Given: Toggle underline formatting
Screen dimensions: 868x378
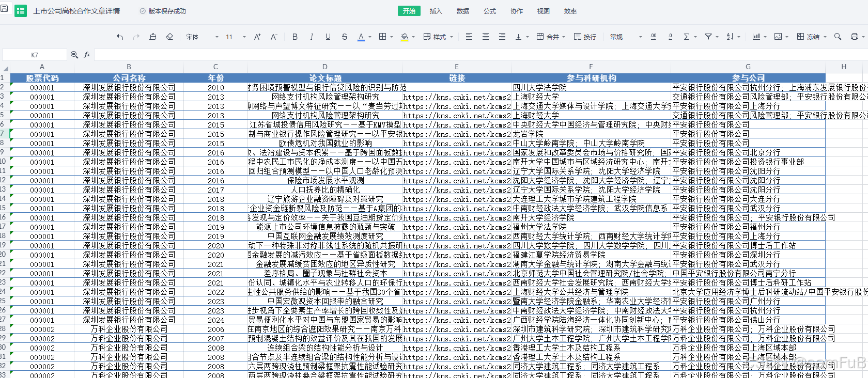Looking at the screenshot, I should (x=328, y=37).
